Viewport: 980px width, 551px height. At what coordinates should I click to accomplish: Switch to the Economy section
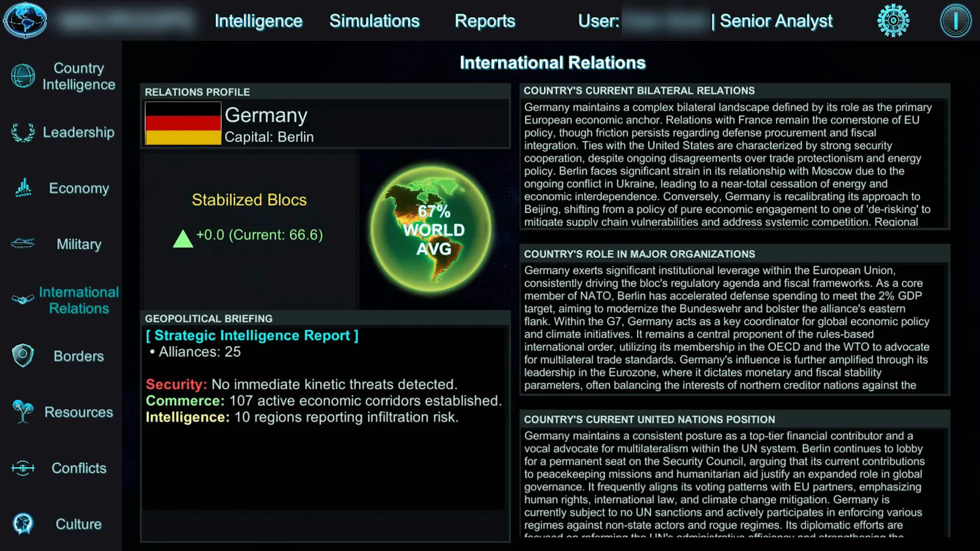79,188
